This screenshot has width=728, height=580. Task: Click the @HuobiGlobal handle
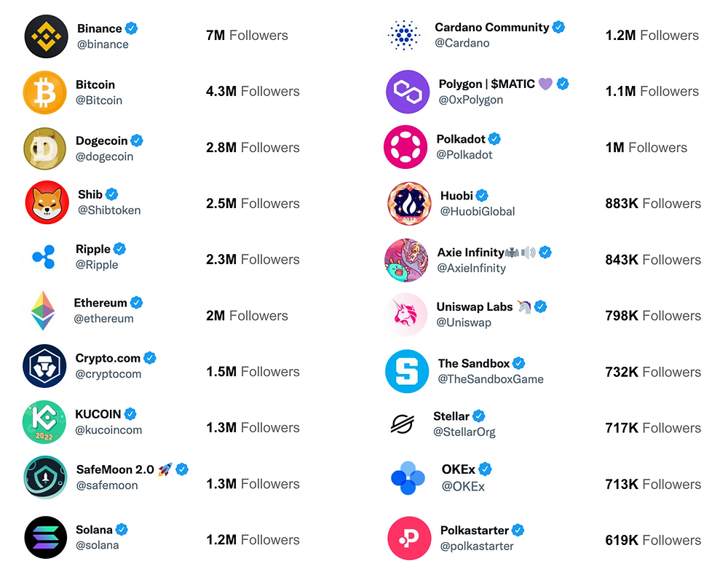478,212
